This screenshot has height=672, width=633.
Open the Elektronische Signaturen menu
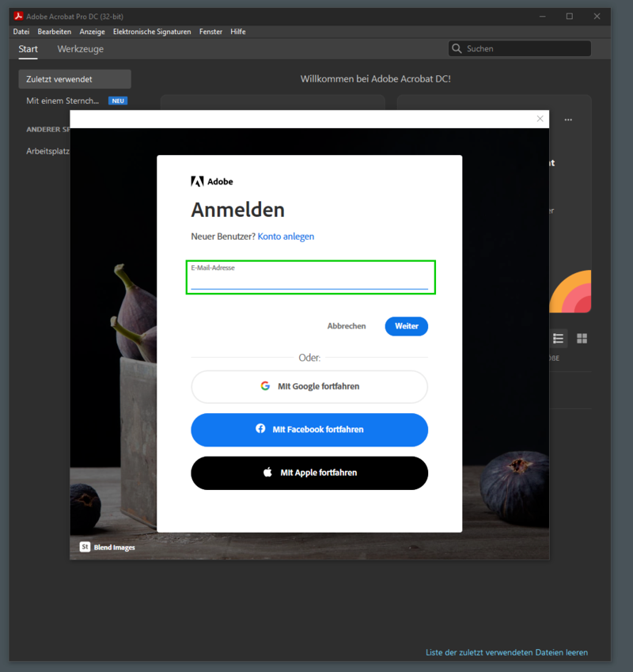pyautogui.click(x=152, y=32)
